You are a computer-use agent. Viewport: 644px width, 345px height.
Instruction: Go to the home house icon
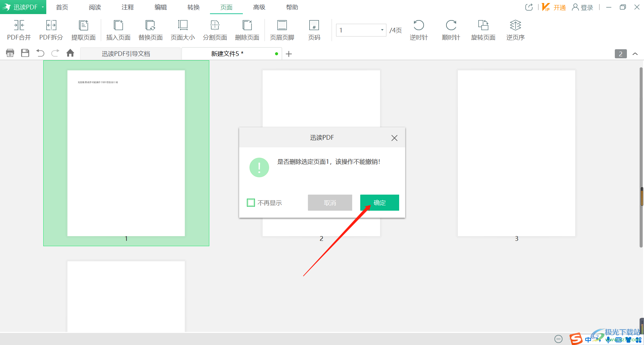point(70,53)
